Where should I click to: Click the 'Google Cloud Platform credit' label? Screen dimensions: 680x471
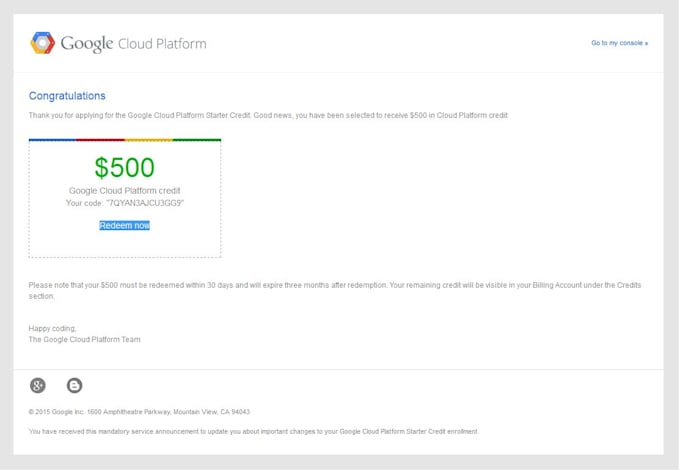(x=124, y=190)
